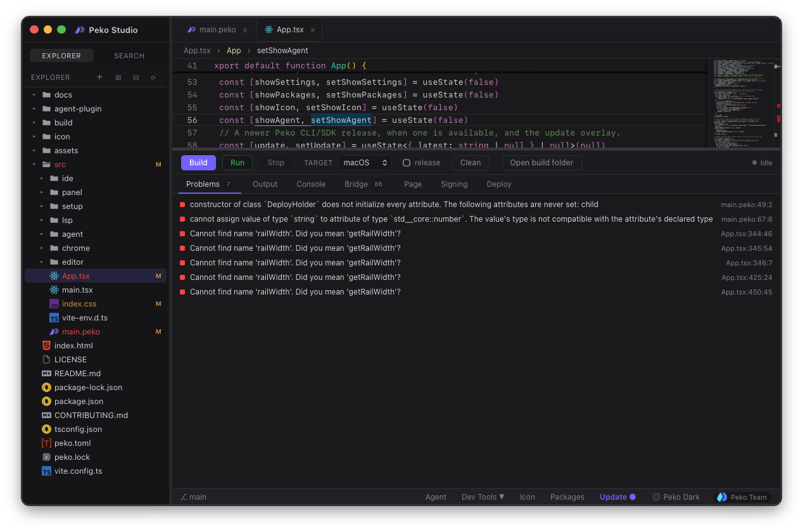The width and height of the screenshot is (803, 532).
Task: Click the Clean button
Action: (471, 163)
